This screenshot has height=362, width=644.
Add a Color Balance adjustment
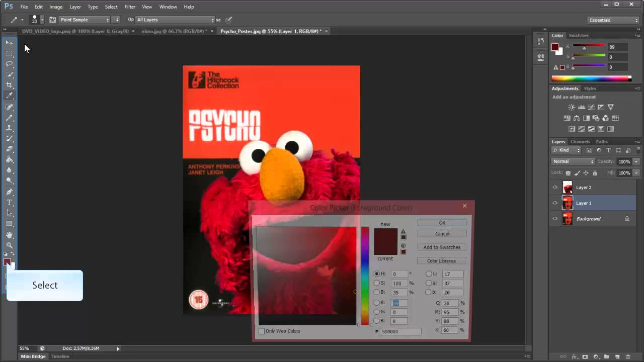pos(577,118)
